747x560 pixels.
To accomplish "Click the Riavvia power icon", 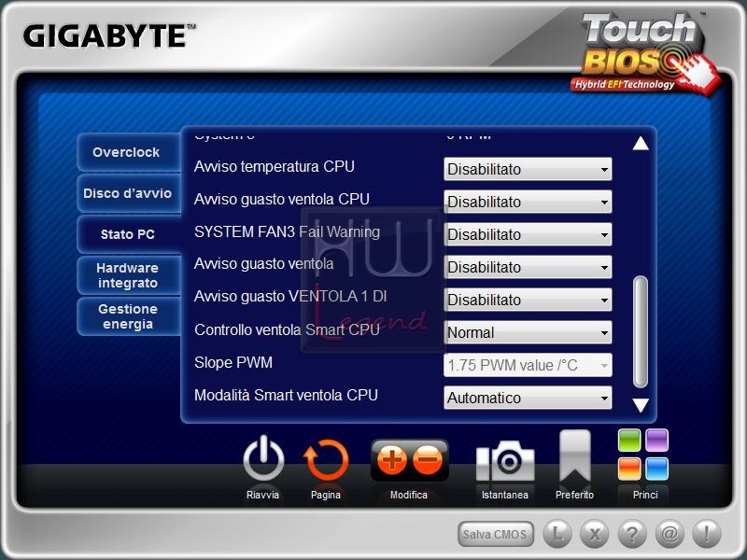I will pos(263,459).
